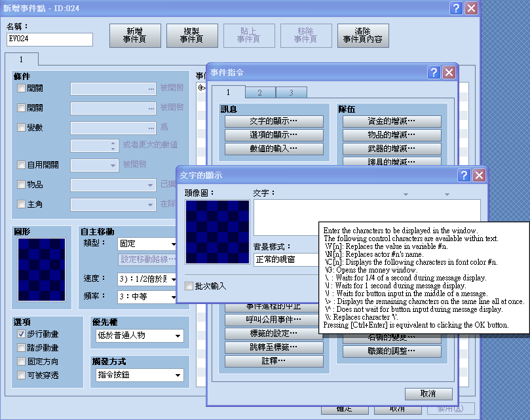Viewport: 530px width, 420px height.
Task: Click the 物品的增減 command button
Action: 392,135
